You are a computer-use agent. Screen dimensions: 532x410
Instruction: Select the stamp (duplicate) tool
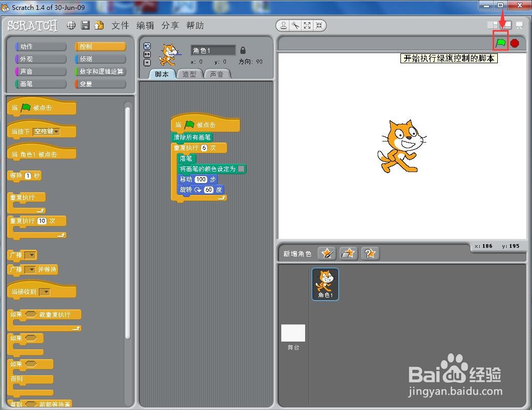283,25
